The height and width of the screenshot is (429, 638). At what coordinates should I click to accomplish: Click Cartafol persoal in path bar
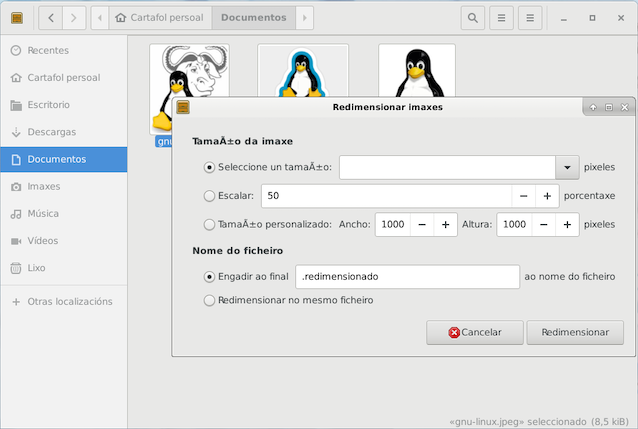159,18
